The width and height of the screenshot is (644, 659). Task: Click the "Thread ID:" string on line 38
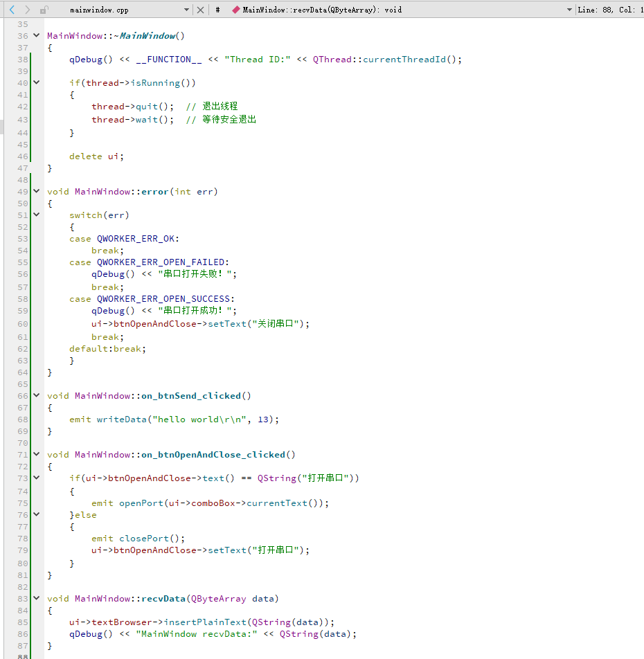[x=258, y=60]
